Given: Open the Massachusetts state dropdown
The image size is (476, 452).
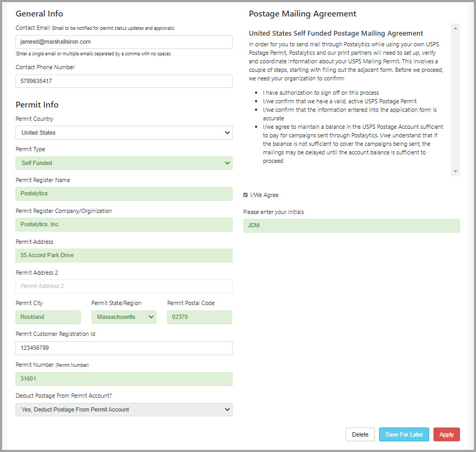Looking at the screenshot, I should click(124, 317).
